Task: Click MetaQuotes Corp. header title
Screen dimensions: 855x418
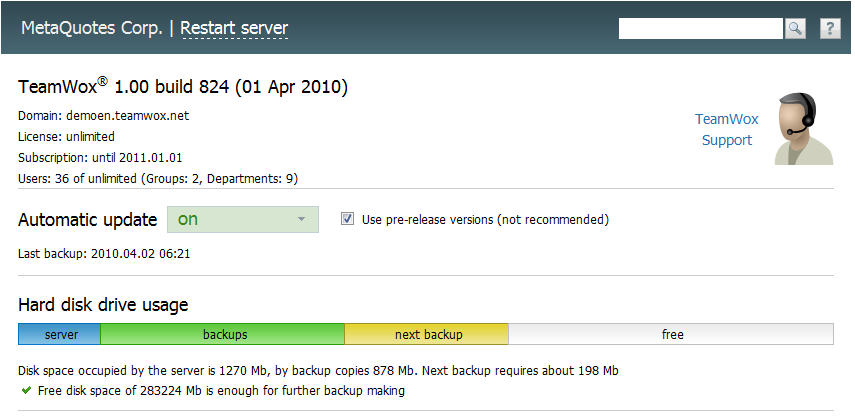Action: click(x=92, y=28)
